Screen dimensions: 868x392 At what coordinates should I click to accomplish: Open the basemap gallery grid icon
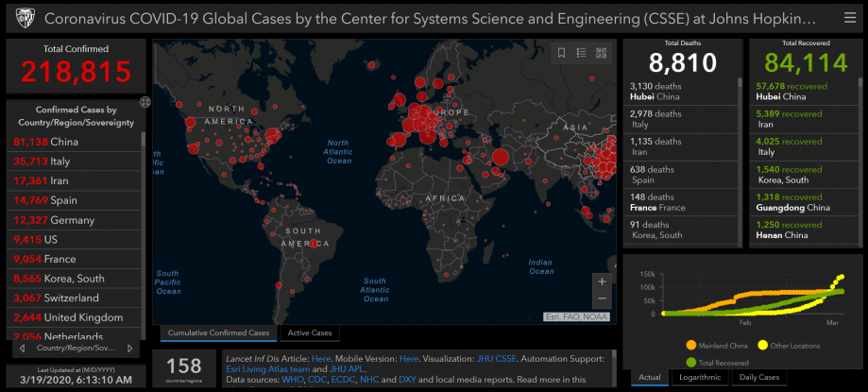point(602,53)
